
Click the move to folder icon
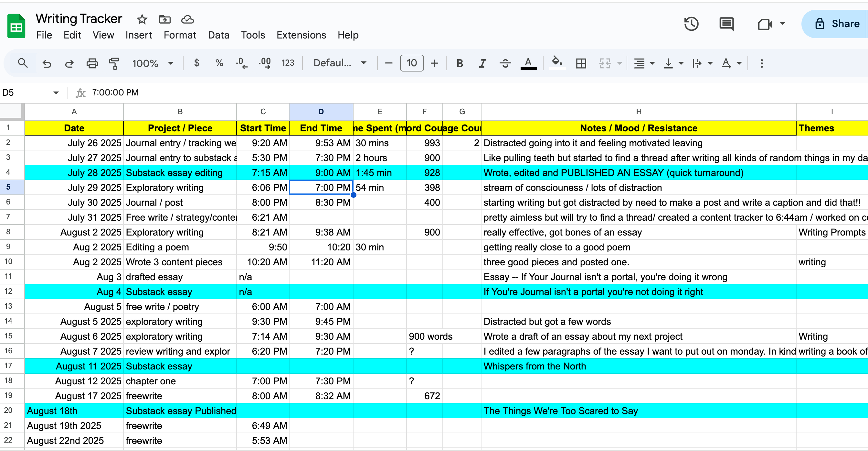pos(165,19)
